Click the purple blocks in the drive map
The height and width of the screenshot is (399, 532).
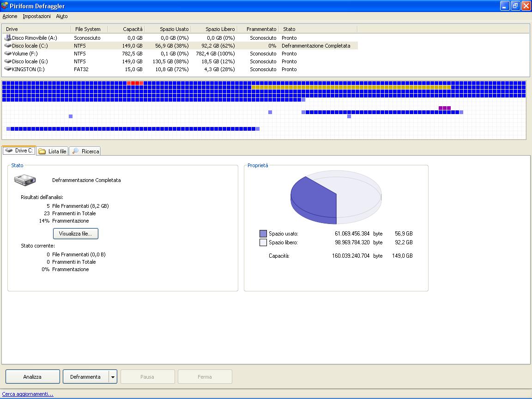click(444, 108)
